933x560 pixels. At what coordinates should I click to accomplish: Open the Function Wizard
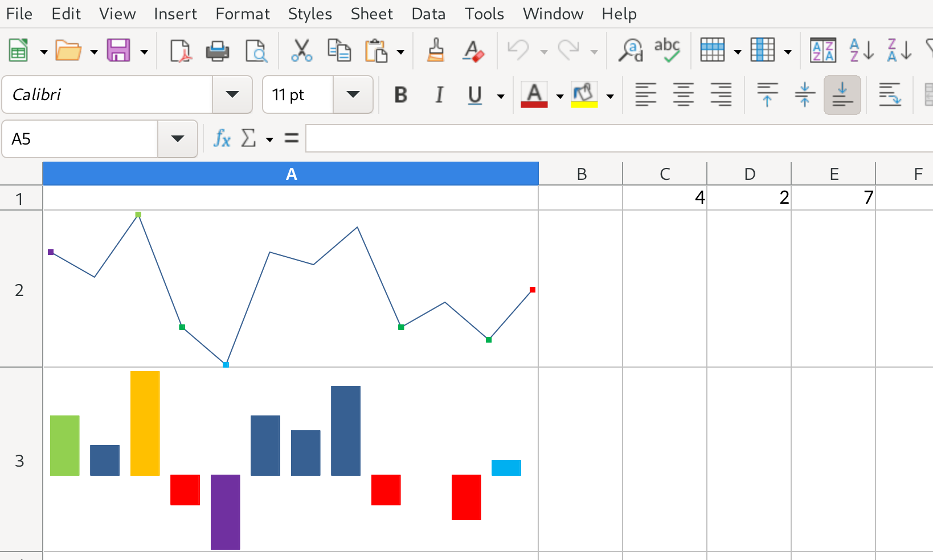click(222, 138)
